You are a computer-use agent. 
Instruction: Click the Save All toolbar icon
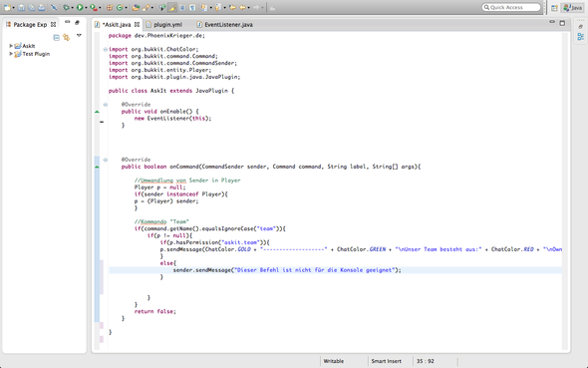[32, 8]
